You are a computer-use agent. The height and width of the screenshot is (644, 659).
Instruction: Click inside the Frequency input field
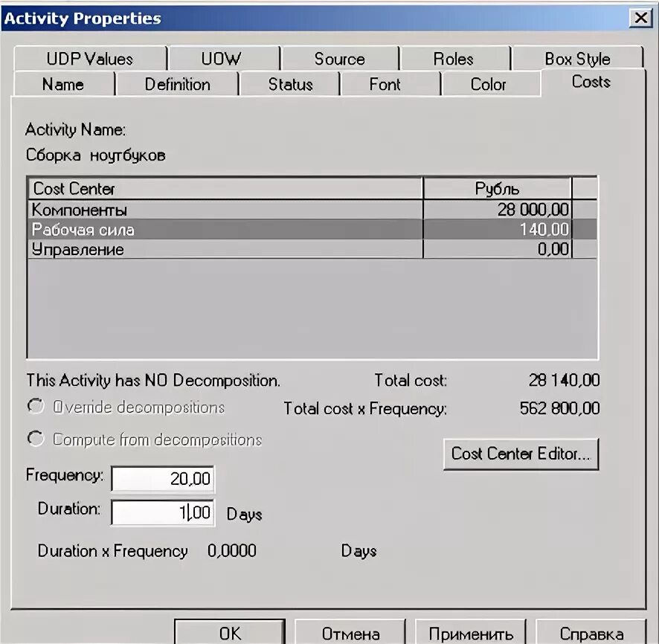(x=161, y=479)
